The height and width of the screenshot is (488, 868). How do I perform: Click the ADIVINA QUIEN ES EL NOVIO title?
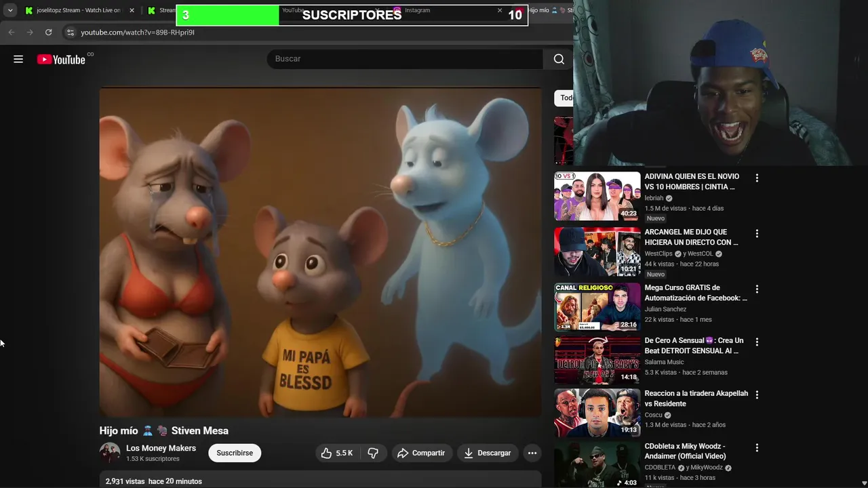pos(692,182)
